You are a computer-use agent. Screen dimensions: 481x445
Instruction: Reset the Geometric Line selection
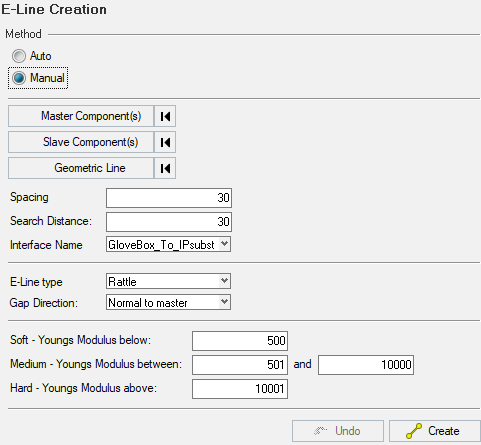(165, 168)
